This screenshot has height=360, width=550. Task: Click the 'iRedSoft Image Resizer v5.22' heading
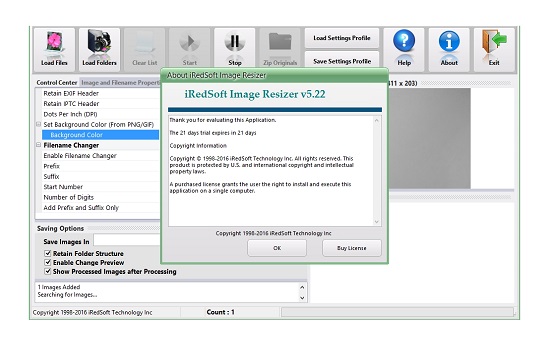(255, 94)
